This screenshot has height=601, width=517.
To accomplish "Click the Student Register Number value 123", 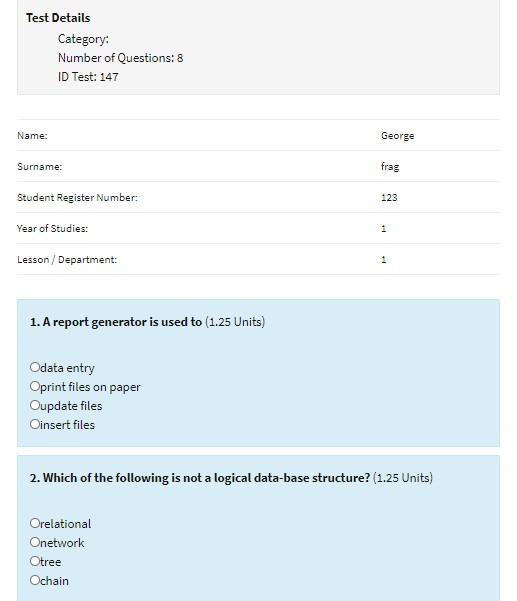I will coord(389,197).
